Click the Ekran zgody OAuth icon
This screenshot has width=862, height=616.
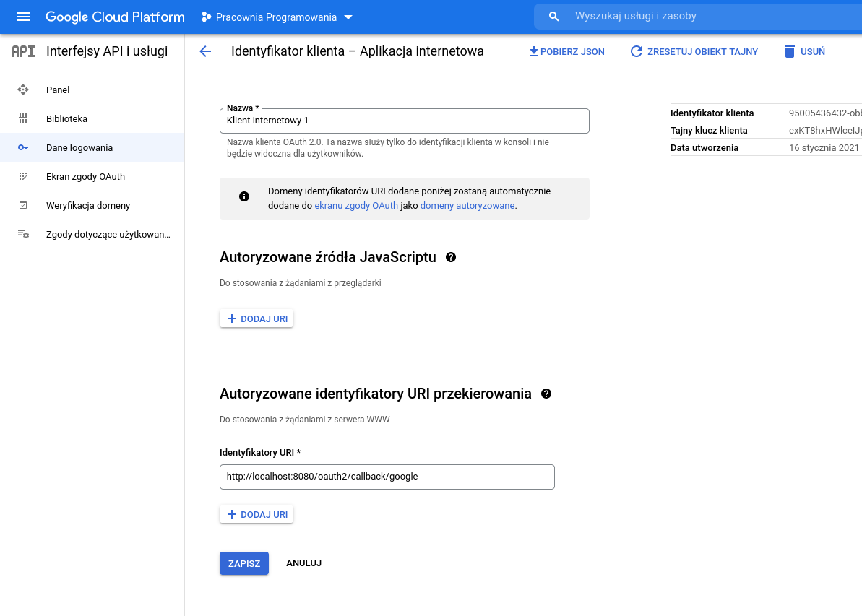[x=23, y=176]
